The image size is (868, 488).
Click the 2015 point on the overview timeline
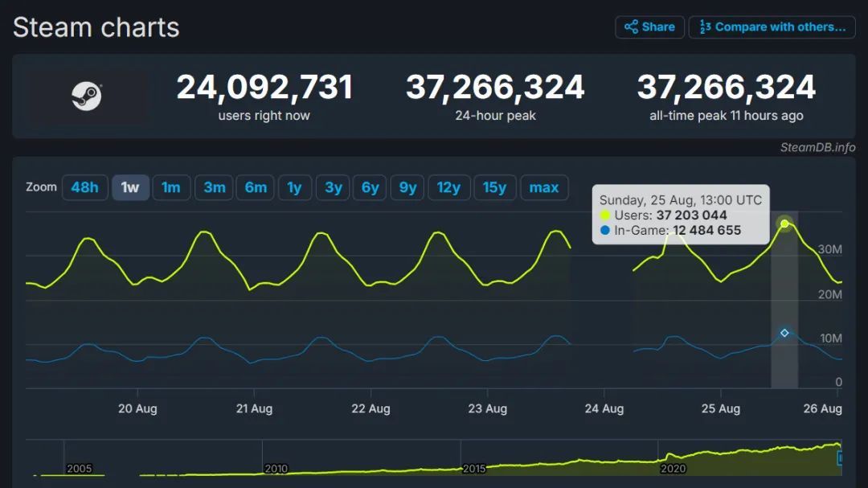(x=473, y=467)
